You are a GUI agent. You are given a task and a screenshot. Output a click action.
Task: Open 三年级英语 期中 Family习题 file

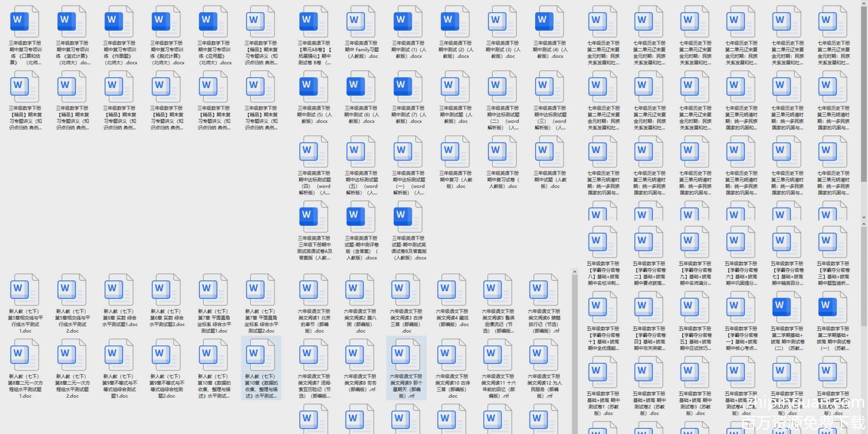click(x=361, y=23)
